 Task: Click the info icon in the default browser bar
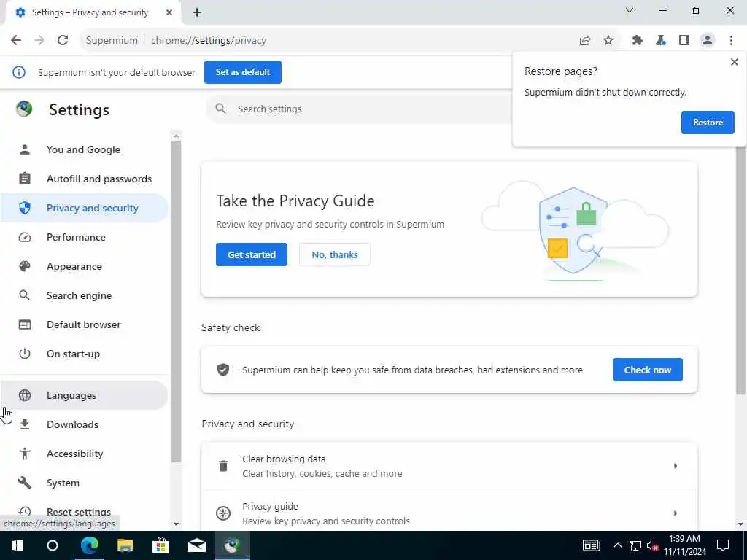(x=19, y=72)
